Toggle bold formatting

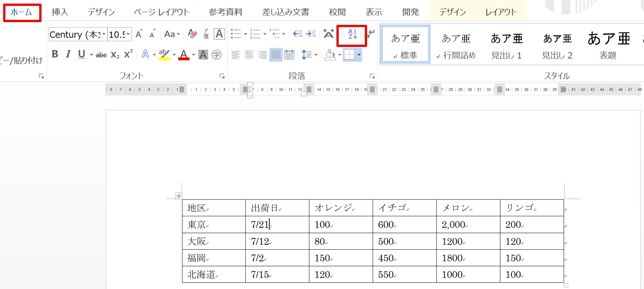pyautogui.click(x=55, y=55)
